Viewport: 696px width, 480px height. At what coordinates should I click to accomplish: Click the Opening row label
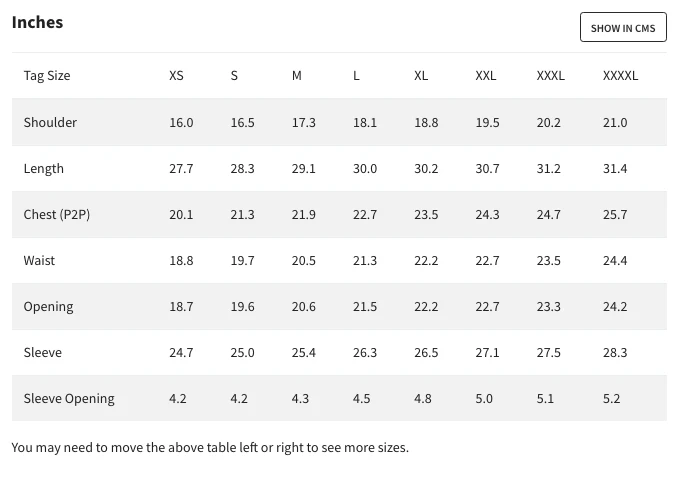tap(48, 306)
